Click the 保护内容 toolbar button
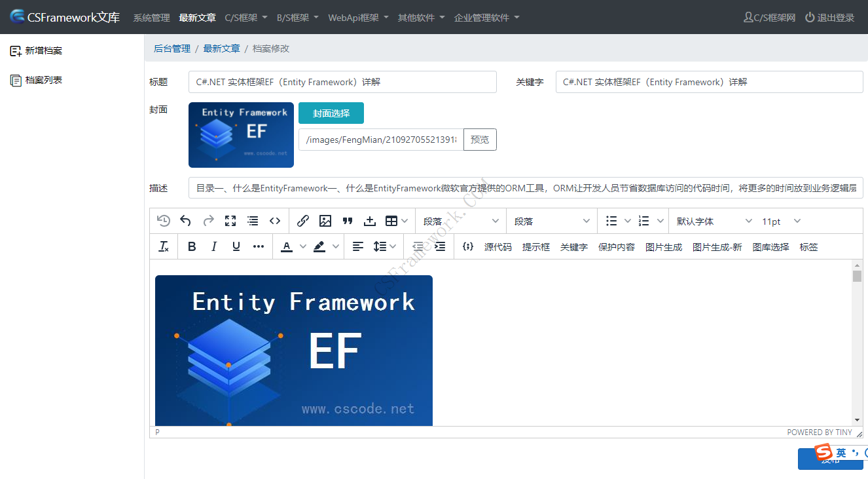The image size is (868, 479). click(617, 247)
